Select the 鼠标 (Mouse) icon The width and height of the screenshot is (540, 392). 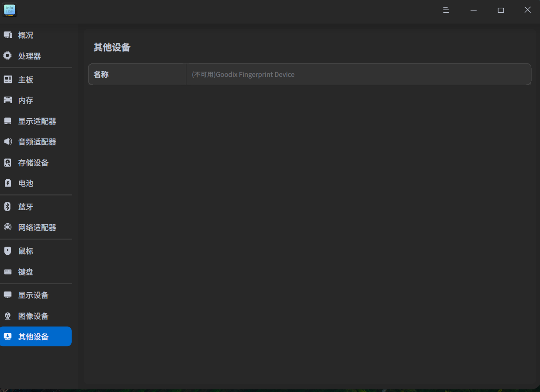[x=7, y=250]
